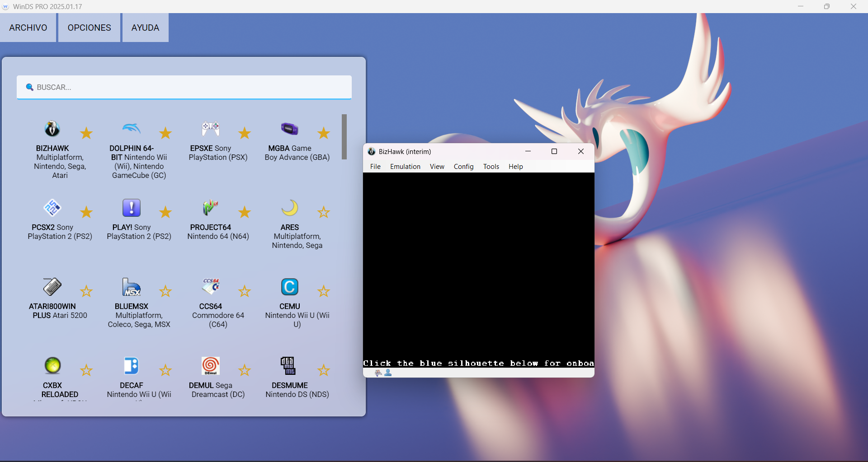Viewport: 868px width, 462px height.
Task: Launch the CCS64 Commodore icon
Action: pyautogui.click(x=211, y=287)
